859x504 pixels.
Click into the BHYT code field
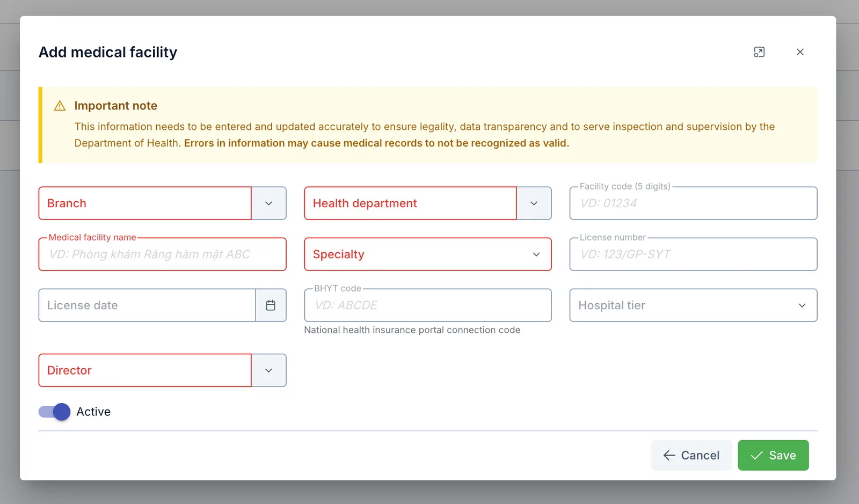coord(428,305)
